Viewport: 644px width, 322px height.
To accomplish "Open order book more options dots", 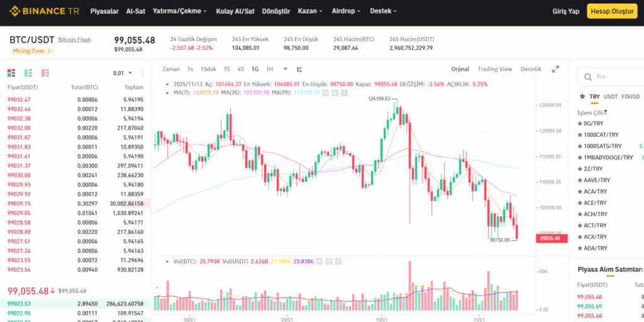I will tap(143, 73).
